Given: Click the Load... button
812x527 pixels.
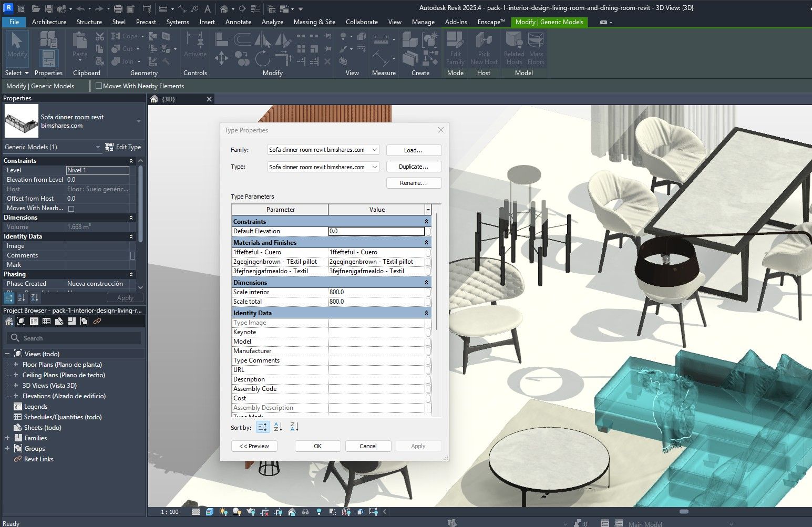Looking at the screenshot, I should coord(414,150).
